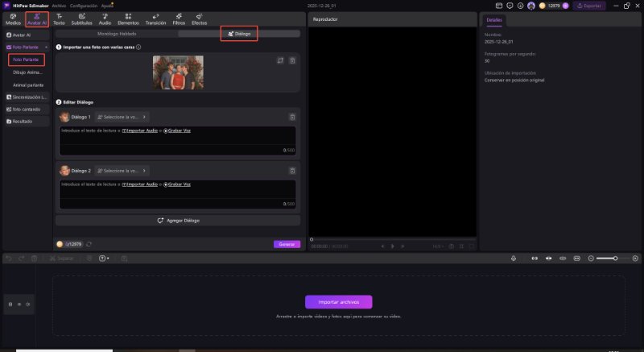Switch to the Diálogo mode

pyautogui.click(x=239, y=34)
